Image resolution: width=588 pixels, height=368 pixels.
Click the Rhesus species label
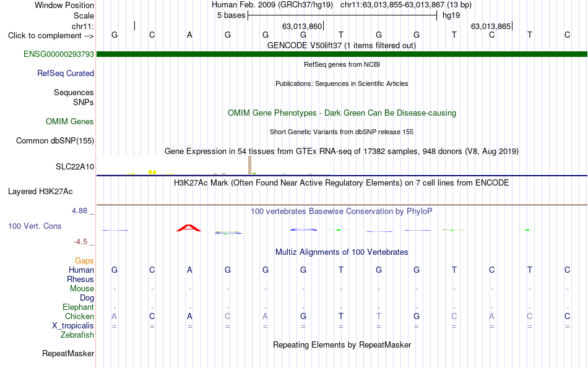coord(80,279)
